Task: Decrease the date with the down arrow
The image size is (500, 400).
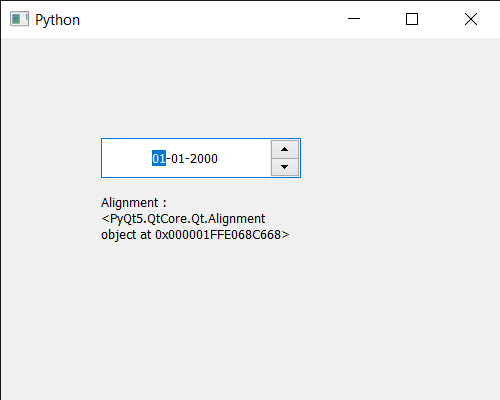Action: (285, 167)
